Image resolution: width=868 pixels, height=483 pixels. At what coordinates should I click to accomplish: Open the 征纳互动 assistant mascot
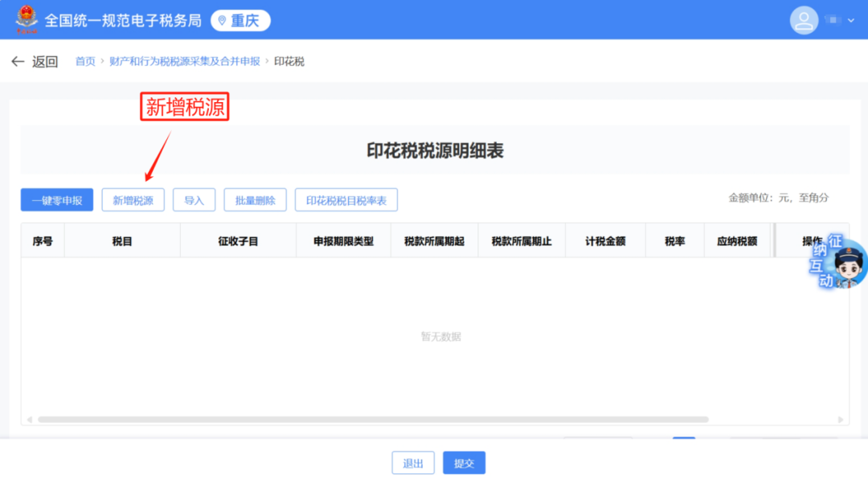(x=837, y=262)
